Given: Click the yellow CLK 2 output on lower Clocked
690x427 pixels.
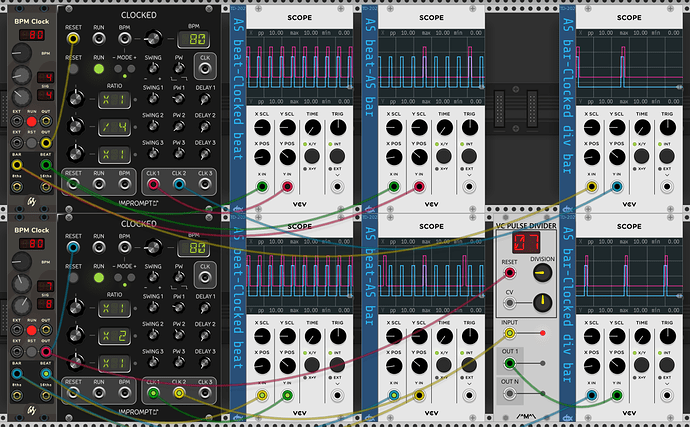Looking at the screenshot, I should [179, 393].
